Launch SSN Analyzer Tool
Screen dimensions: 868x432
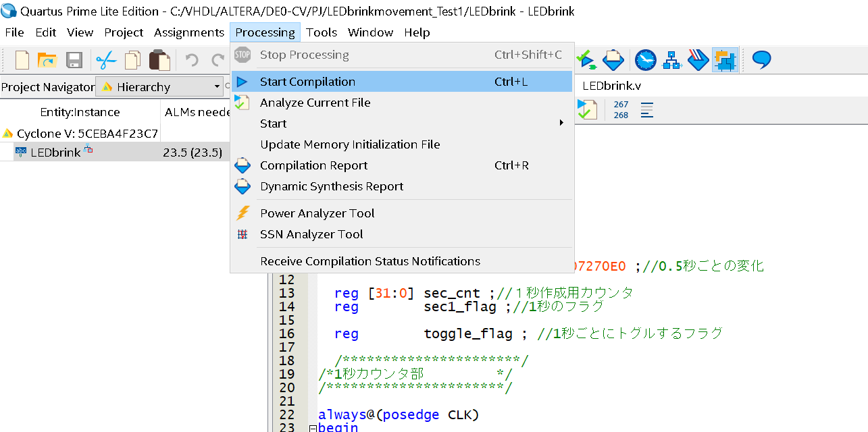(x=401, y=234)
